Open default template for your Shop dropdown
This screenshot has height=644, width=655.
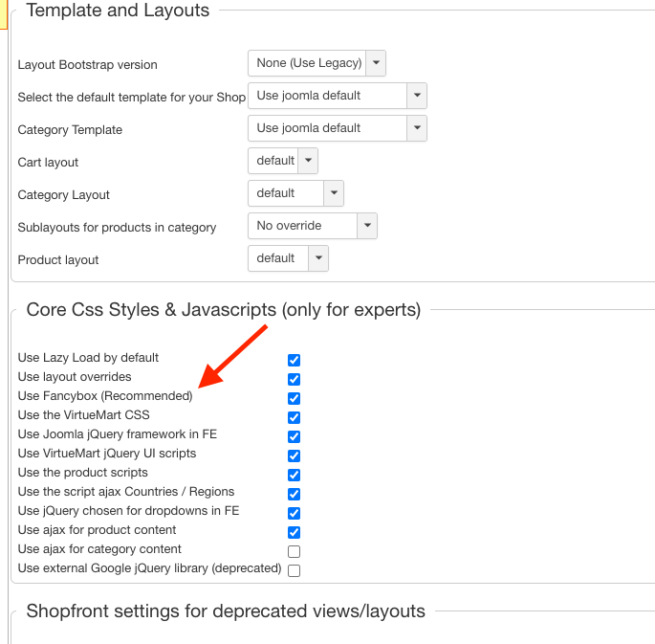337,96
